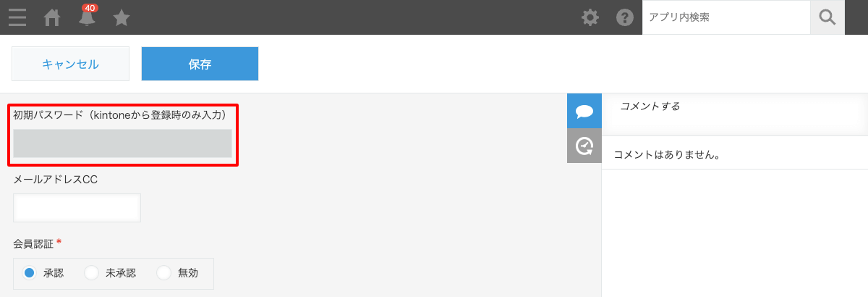The height and width of the screenshot is (297, 868).
Task: Click the 保存 button
Action: pos(200,64)
